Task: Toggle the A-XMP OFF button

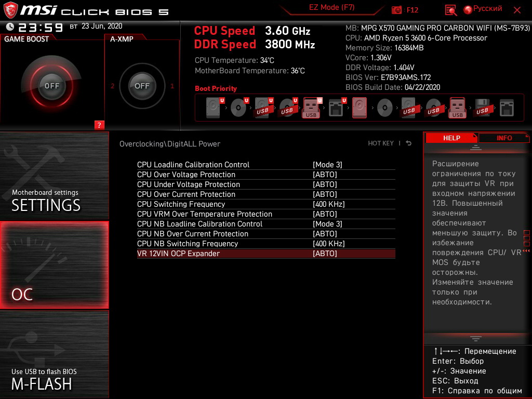Action: pyautogui.click(x=142, y=86)
